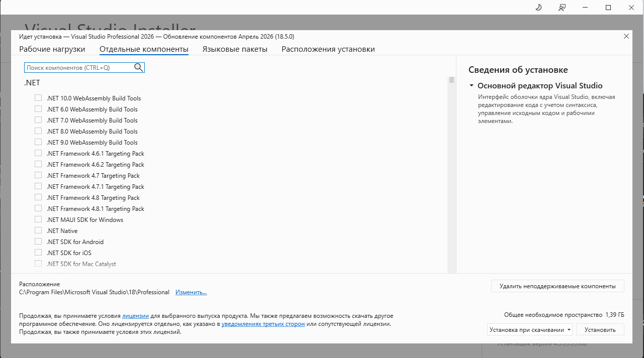Screen dimensions: 644x358
Task: Collapse Основной редактор Visual Studio section
Action: click(472, 86)
